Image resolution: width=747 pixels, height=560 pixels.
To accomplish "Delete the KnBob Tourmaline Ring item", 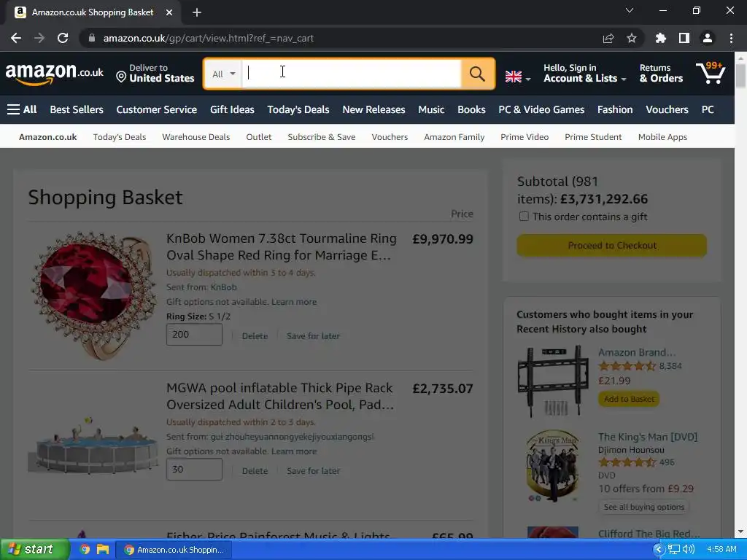I will tap(255, 336).
